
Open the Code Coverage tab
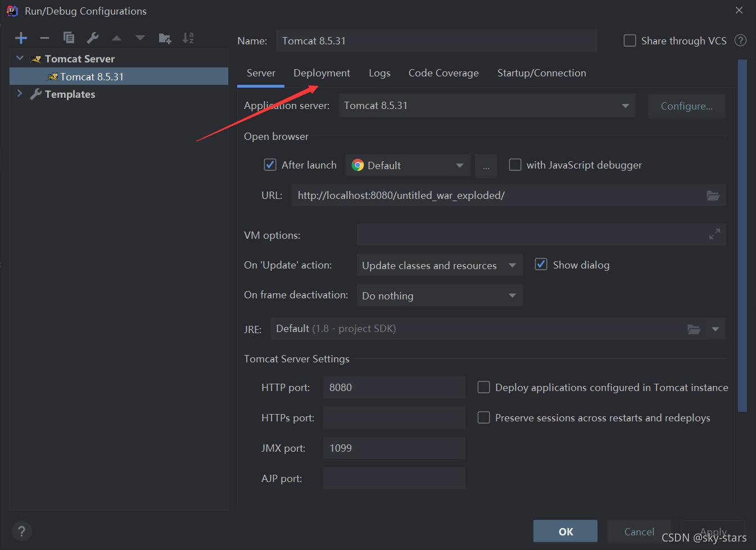coord(443,73)
